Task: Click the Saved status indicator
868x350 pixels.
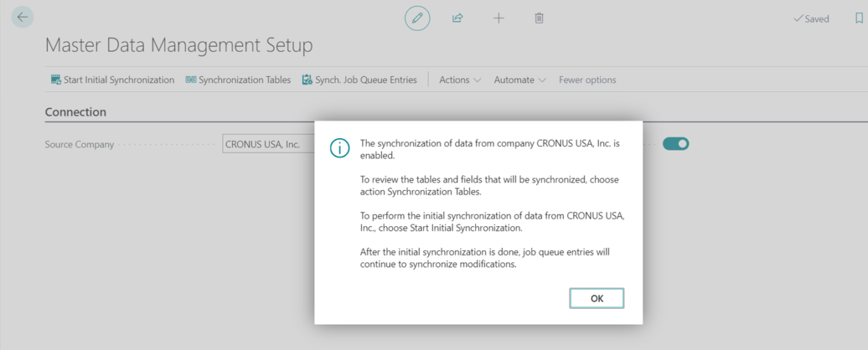Action: (812, 19)
